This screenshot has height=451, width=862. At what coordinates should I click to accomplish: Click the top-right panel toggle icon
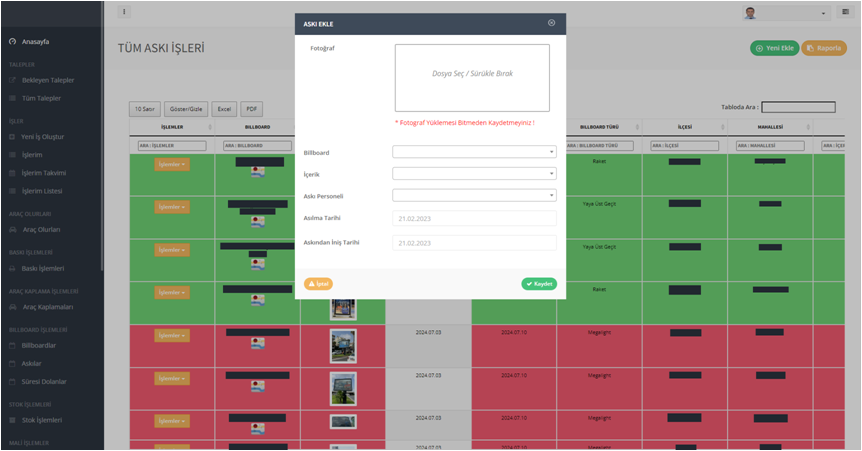[x=845, y=12]
